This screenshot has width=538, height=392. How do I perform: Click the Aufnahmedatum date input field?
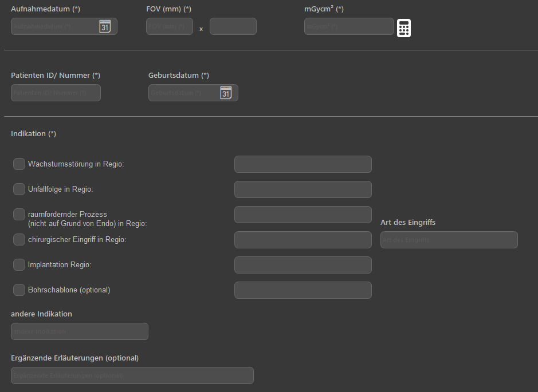click(x=54, y=27)
